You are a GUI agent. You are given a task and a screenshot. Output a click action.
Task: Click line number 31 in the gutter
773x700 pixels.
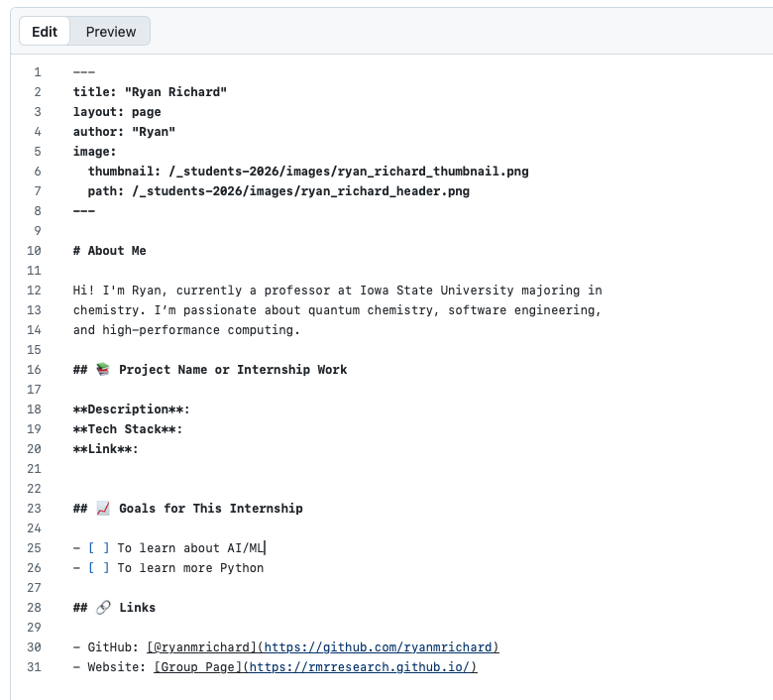[x=35, y=667]
